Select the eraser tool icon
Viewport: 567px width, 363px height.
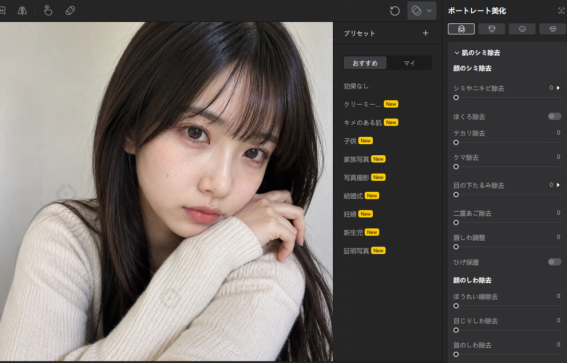70,10
